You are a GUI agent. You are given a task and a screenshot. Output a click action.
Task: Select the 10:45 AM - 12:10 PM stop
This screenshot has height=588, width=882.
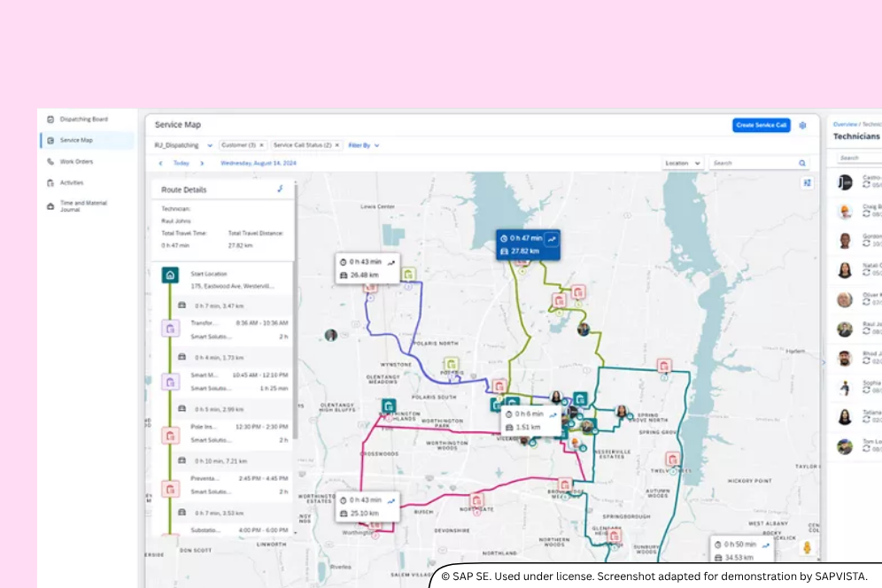225,382
